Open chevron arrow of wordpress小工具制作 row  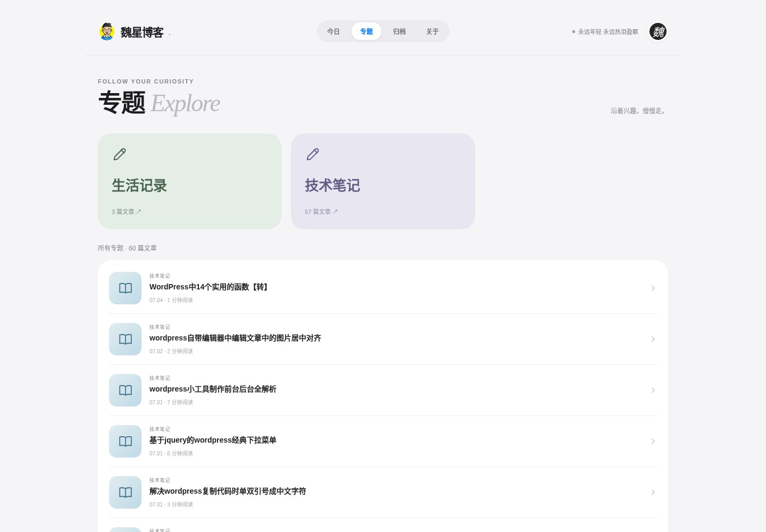pos(653,390)
